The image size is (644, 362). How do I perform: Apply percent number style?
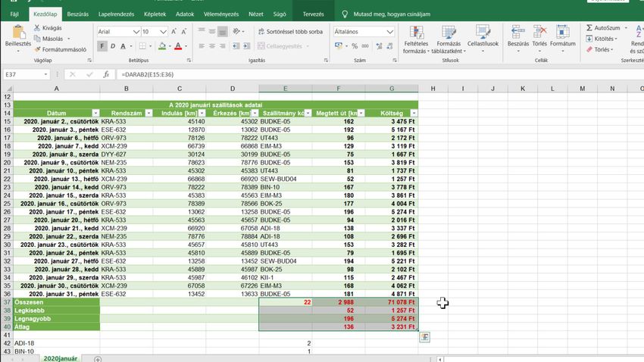click(355, 46)
